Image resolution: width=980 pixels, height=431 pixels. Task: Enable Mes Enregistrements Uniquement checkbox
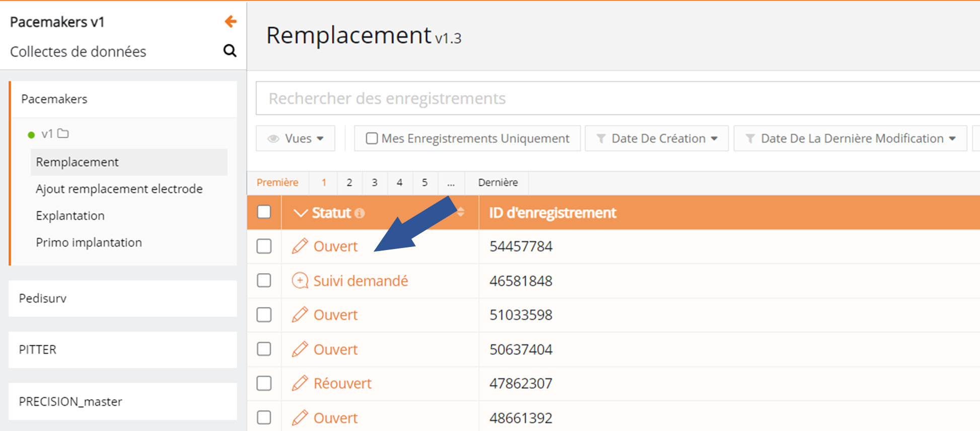point(372,138)
